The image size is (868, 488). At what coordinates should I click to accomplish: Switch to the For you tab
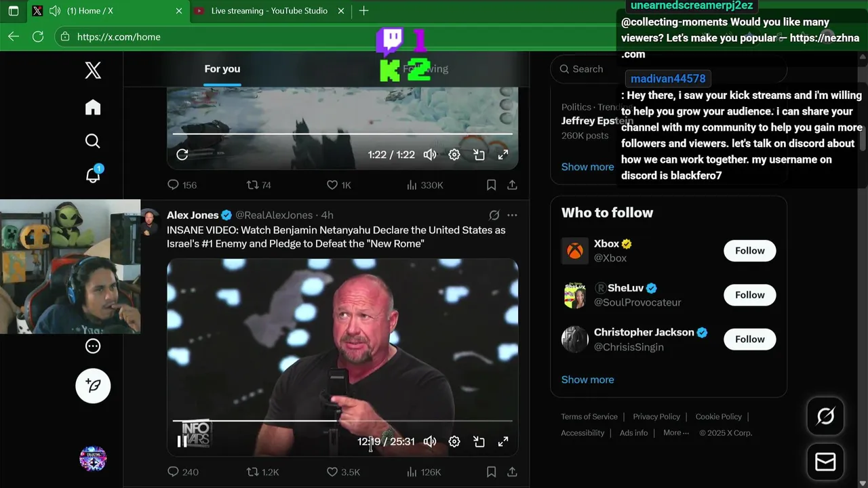click(x=222, y=68)
